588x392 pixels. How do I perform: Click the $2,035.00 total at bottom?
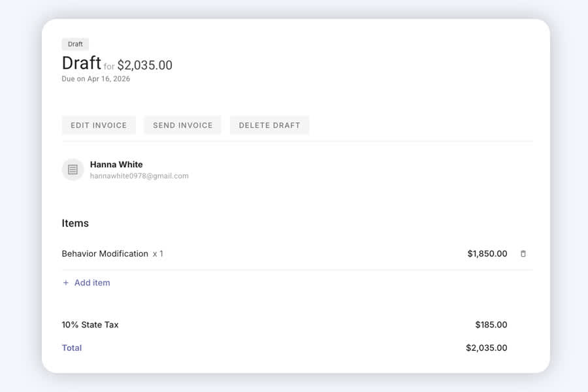click(486, 348)
